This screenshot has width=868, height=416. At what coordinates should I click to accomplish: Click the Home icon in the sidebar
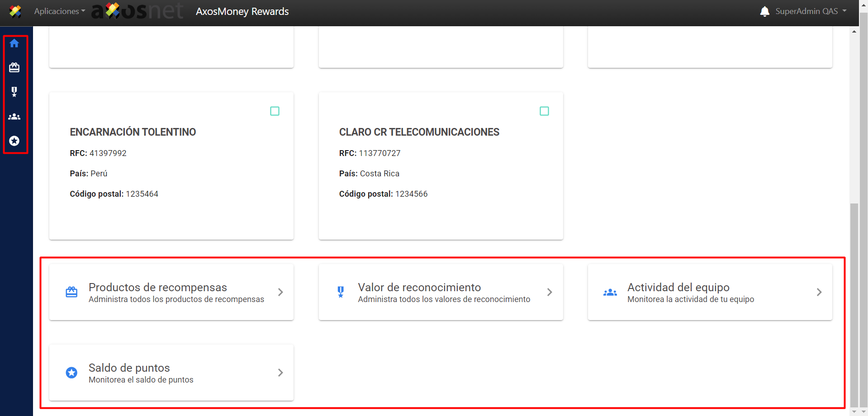pyautogui.click(x=14, y=43)
